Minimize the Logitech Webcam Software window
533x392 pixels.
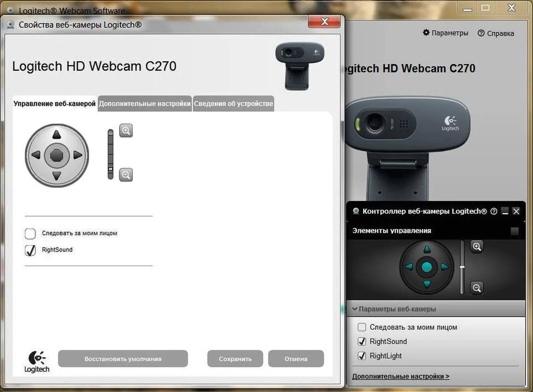pyautogui.click(x=467, y=8)
